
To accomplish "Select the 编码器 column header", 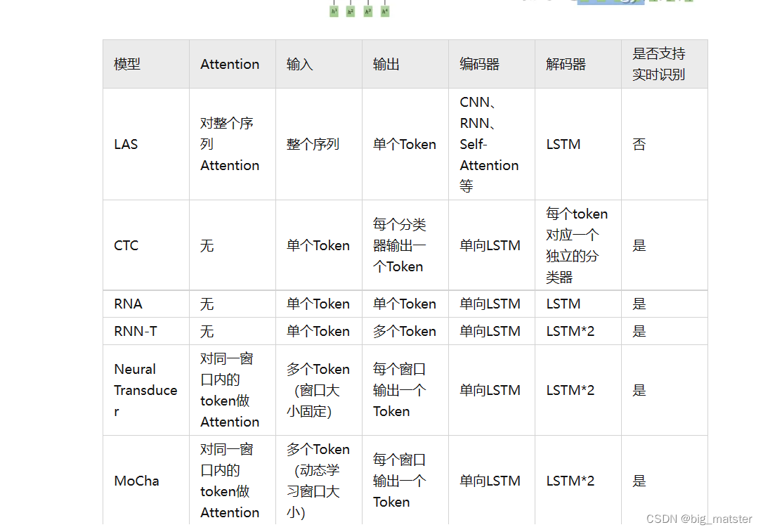I will click(x=492, y=64).
